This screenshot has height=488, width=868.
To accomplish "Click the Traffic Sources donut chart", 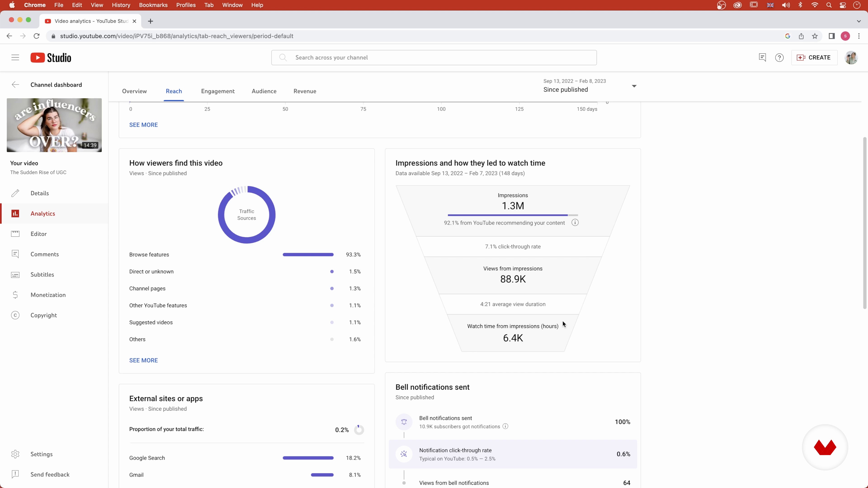I will [x=247, y=215].
